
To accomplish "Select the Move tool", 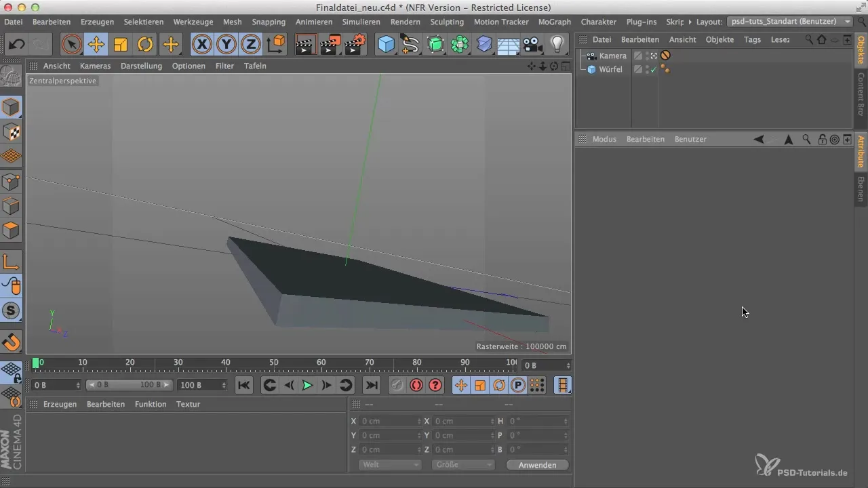I will (96, 45).
